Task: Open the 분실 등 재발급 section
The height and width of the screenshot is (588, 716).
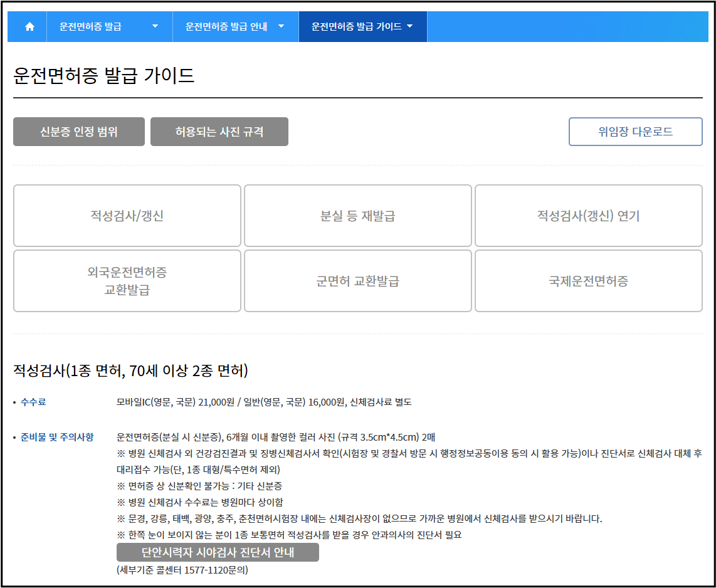Action: coord(357,215)
